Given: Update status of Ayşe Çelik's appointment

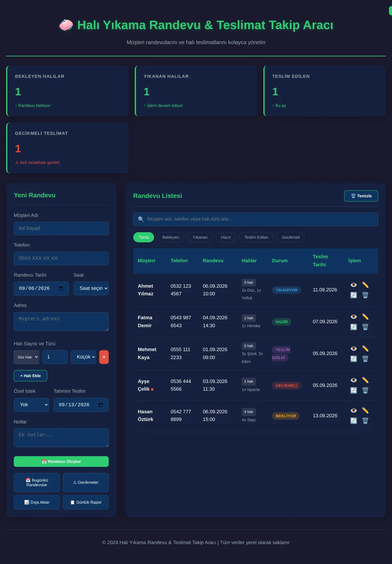Looking at the screenshot, I should tap(354, 390).
